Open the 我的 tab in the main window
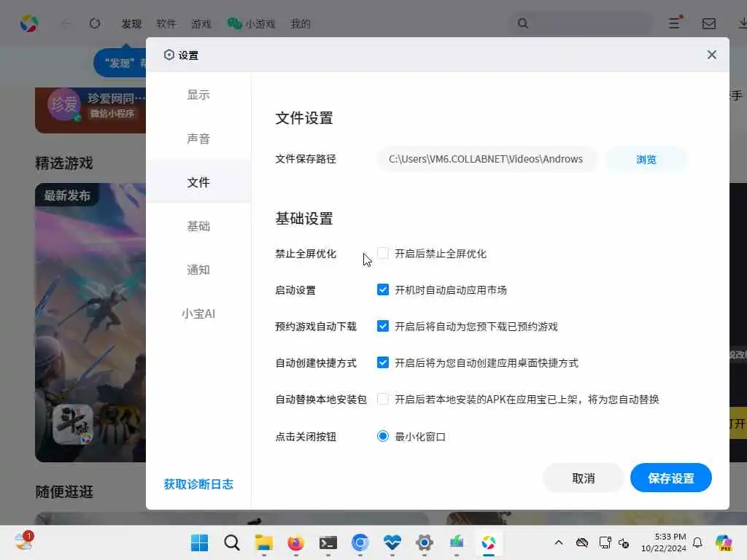The image size is (747, 560). point(300,24)
